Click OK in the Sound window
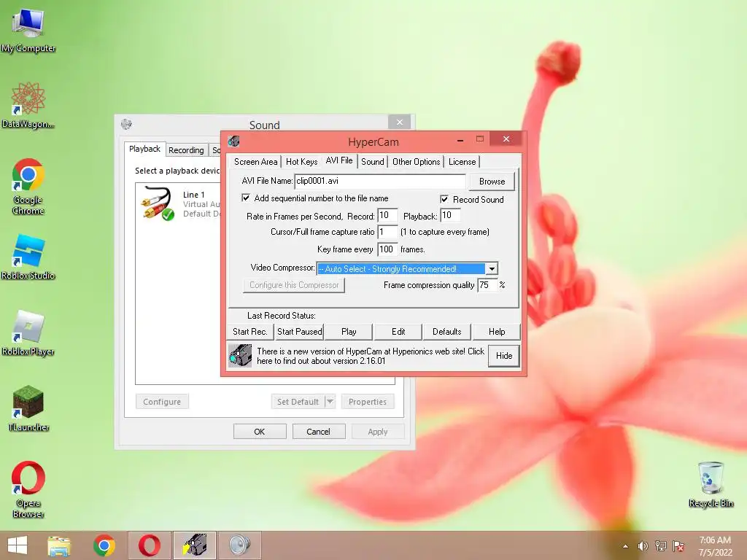 (x=260, y=432)
